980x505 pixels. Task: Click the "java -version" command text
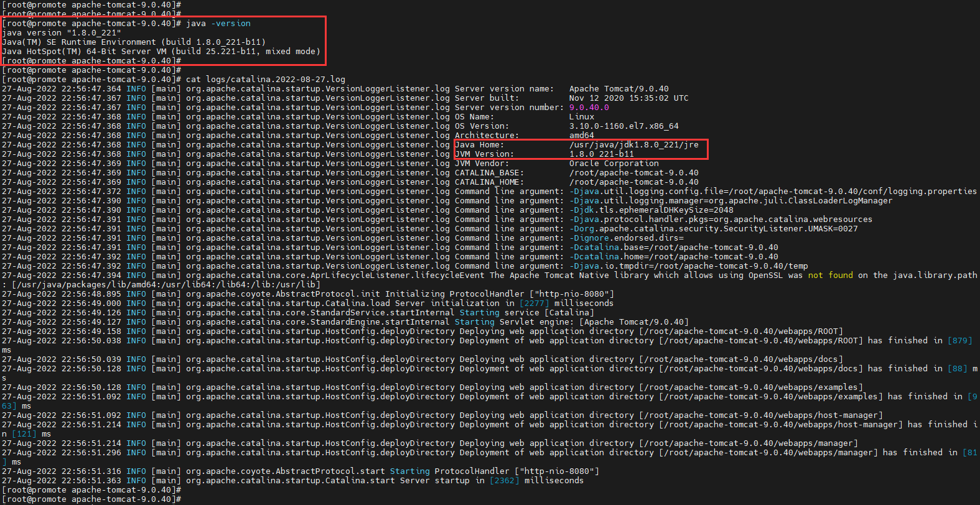[218, 24]
